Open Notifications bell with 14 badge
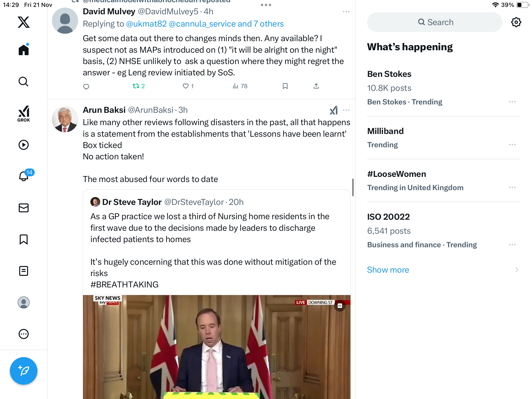Image resolution: width=532 pixels, height=399 pixels. point(24,176)
